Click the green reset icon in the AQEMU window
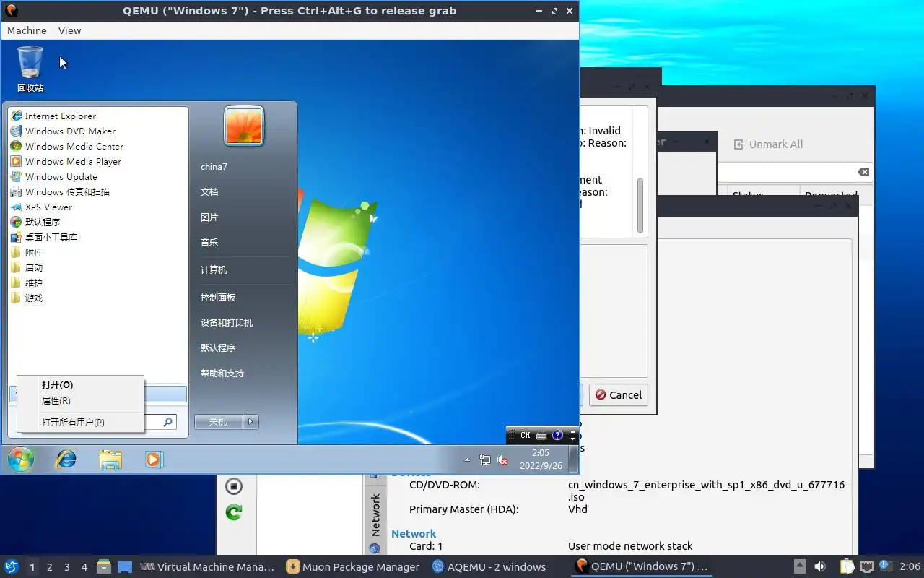Image resolution: width=924 pixels, height=578 pixels. click(233, 512)
